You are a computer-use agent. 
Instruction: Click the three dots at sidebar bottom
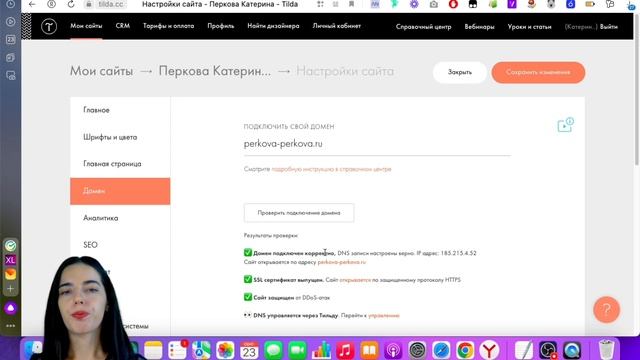click(11, 326)
